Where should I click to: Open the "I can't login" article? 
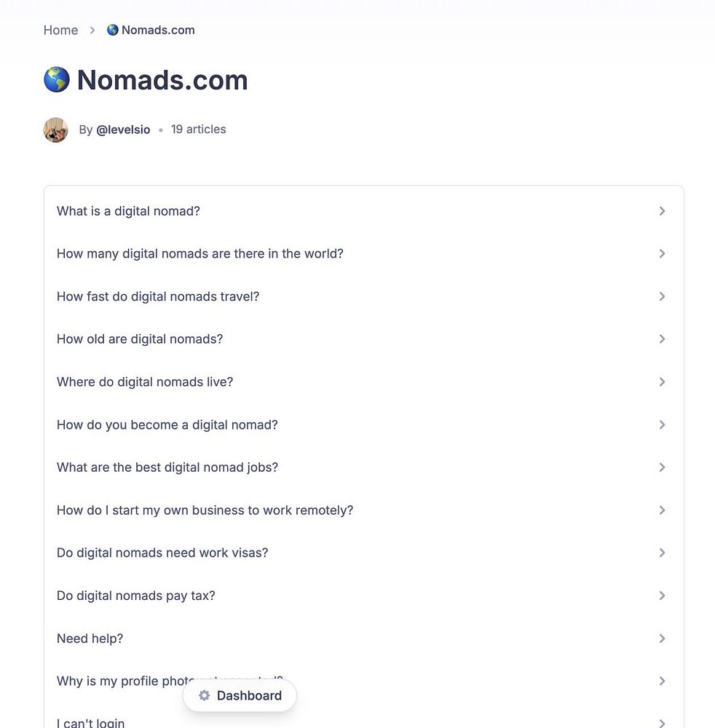click(x=91, y=723)
